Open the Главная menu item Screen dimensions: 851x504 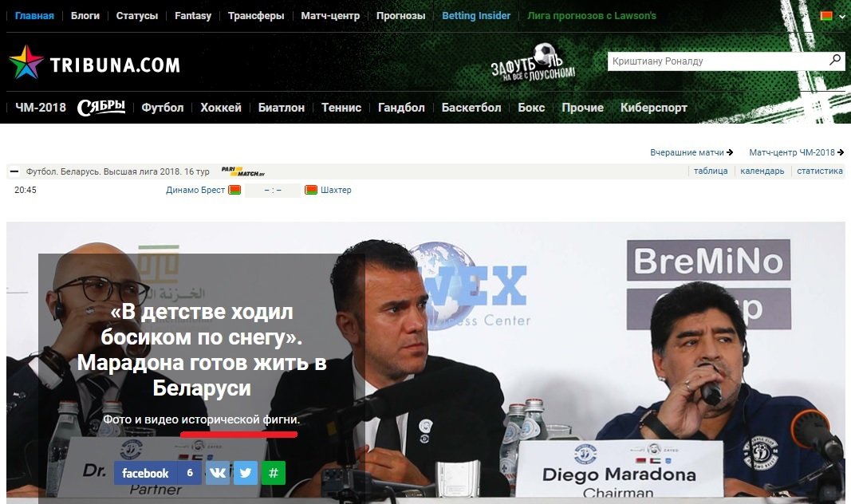[34, 16]
